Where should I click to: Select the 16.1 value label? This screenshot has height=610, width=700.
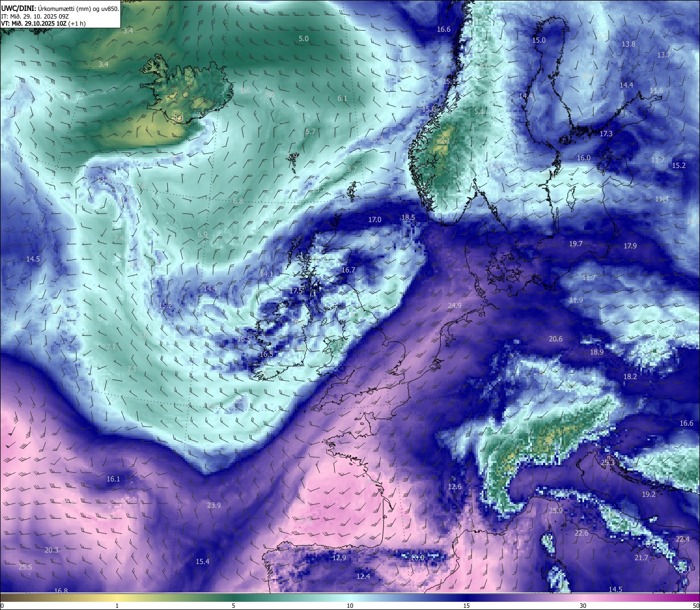113,479
